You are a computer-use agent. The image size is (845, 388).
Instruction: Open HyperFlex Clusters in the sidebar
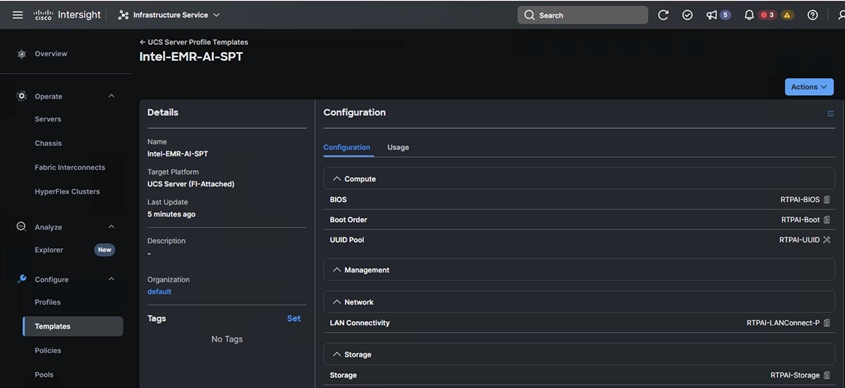67,192
